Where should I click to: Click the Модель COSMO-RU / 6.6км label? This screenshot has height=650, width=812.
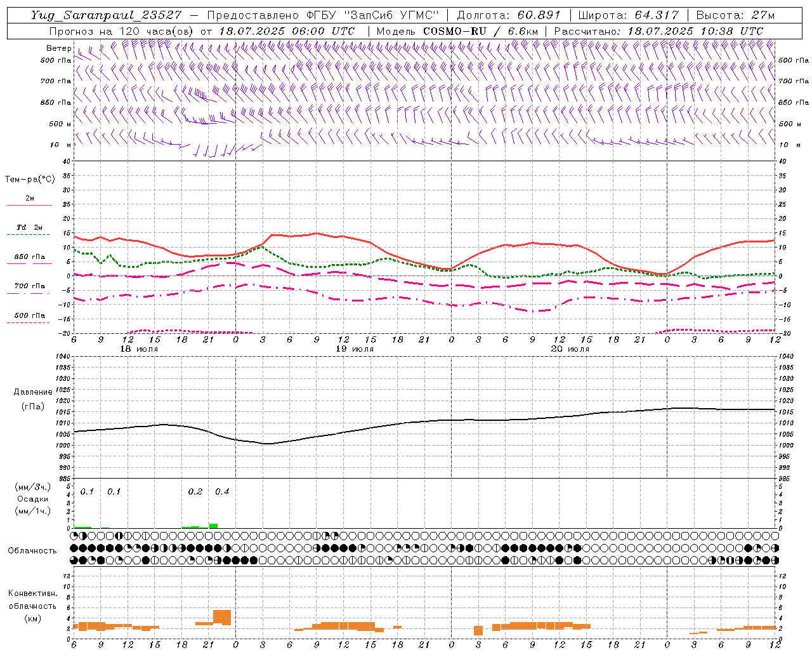(x=457, y=31)
